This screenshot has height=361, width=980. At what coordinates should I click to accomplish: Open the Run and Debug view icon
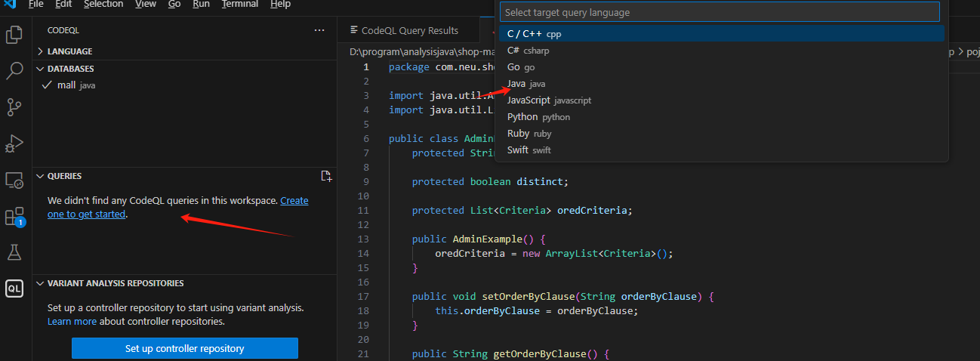point(14,143)
